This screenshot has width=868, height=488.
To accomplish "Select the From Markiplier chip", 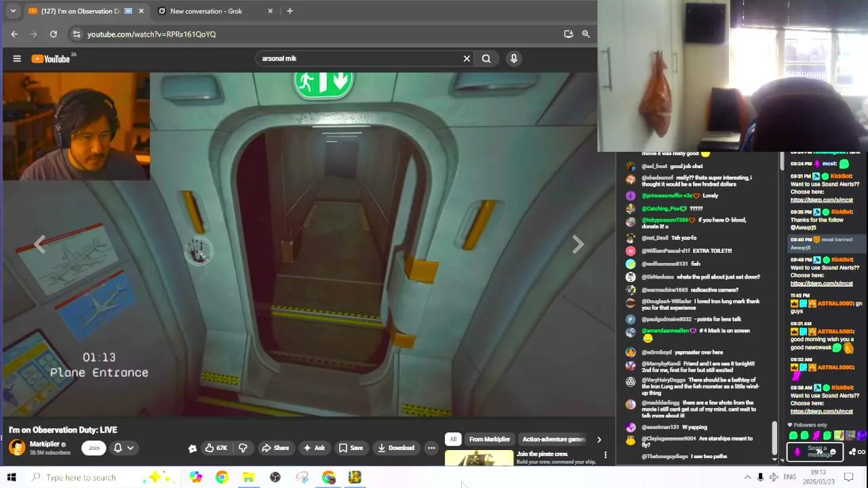I will [490, 439].
